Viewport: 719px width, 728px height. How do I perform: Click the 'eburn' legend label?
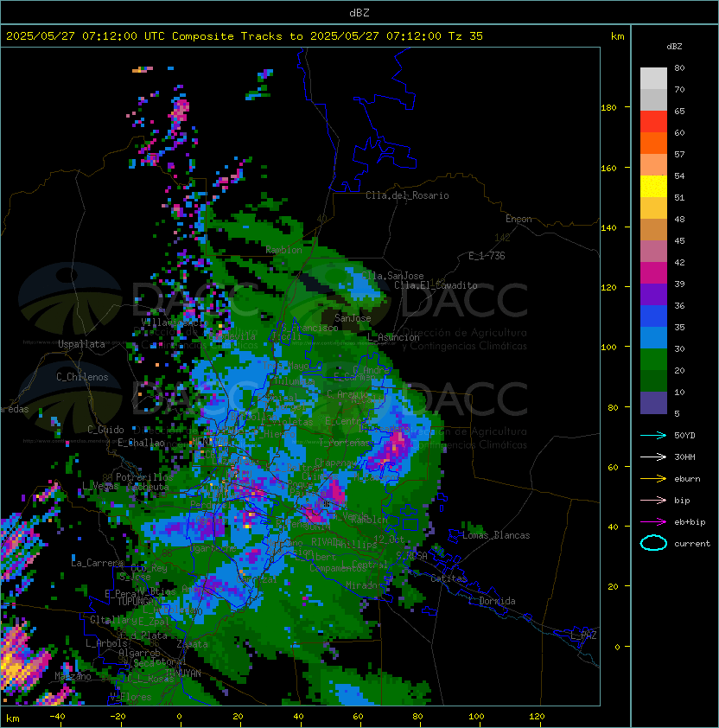pos(687,479)
